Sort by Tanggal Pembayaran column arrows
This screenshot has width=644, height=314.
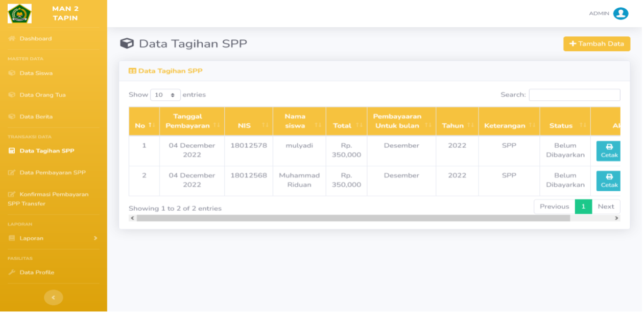click(217, 126)
